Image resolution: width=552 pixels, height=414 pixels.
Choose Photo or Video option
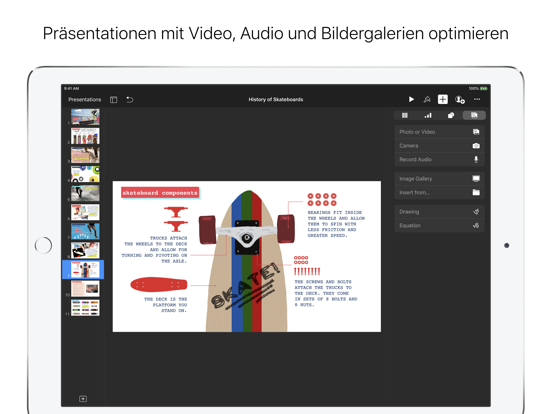[x=439, y=132]
